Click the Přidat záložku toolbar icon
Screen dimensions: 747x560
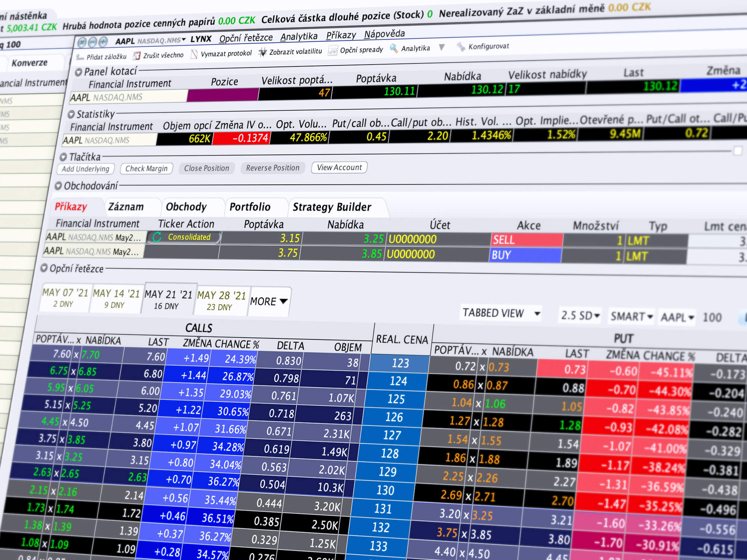click(80, 57)
